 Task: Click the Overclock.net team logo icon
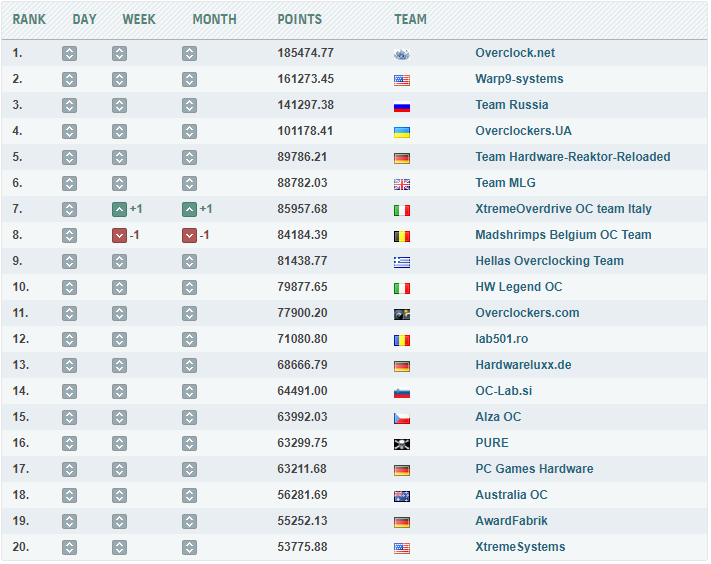point(402,54)
